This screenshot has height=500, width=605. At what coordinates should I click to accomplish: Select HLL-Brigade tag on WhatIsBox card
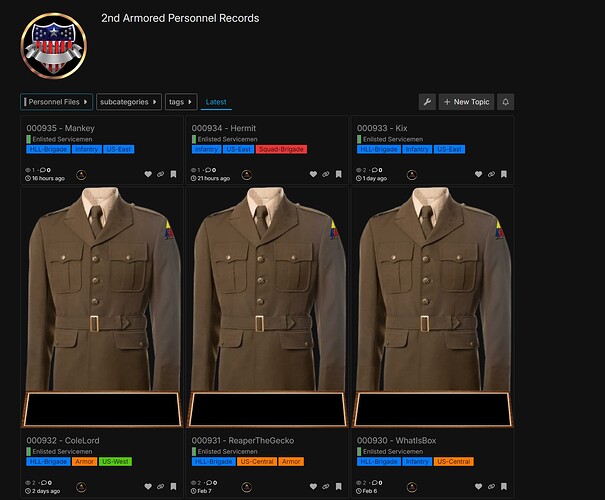(379, 461)
